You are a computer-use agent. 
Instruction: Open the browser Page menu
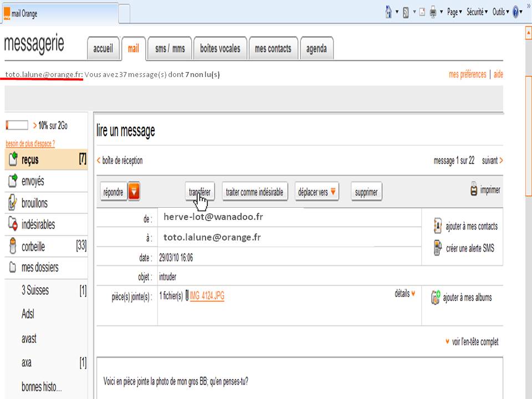(x=454, y=12)
